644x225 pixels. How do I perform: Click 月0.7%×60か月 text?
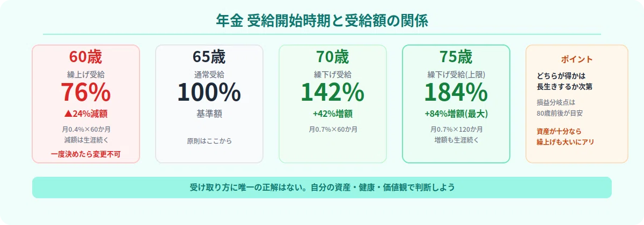[x=333, y=129]
